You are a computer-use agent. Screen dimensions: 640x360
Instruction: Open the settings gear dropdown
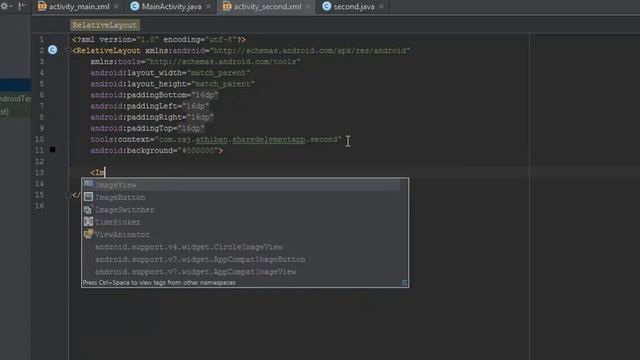(x=6, y=6)
